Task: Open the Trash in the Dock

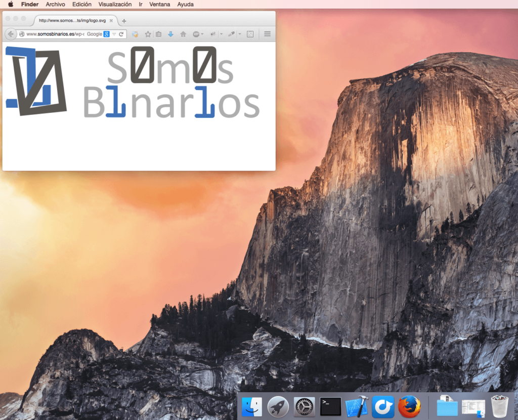Action: click(x=499, y=406)
